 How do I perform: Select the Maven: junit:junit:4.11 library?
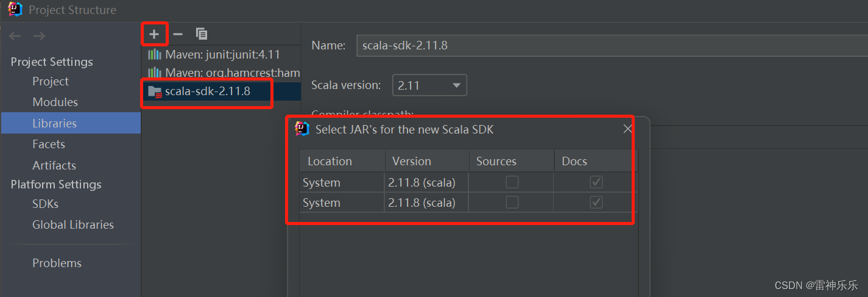[x=222, y=54]
